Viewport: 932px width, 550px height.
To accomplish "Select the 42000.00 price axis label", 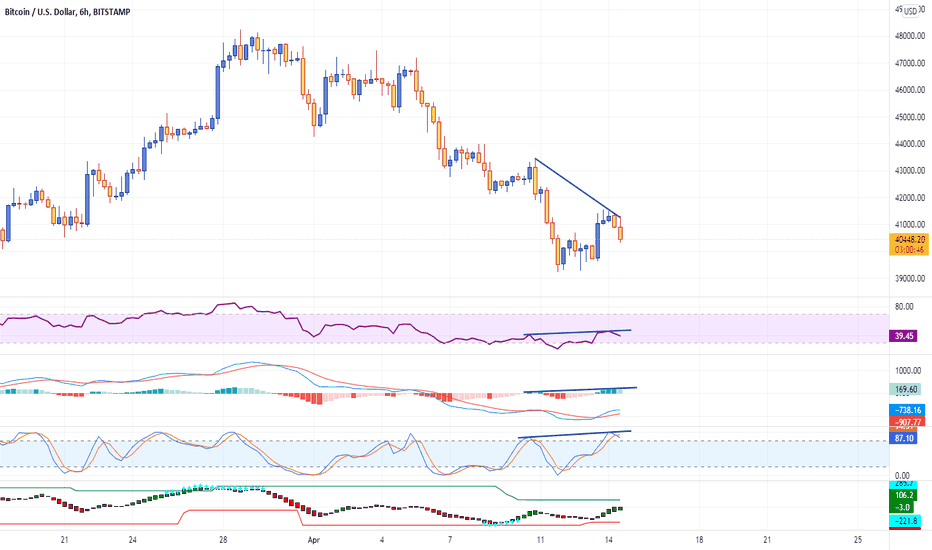I will [x=909, y=197].
